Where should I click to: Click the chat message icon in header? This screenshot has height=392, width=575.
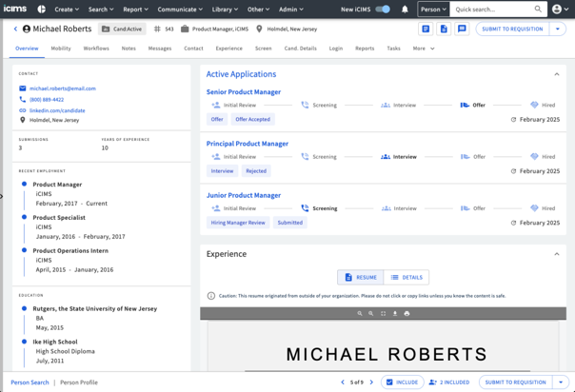(x=462, y=29)
